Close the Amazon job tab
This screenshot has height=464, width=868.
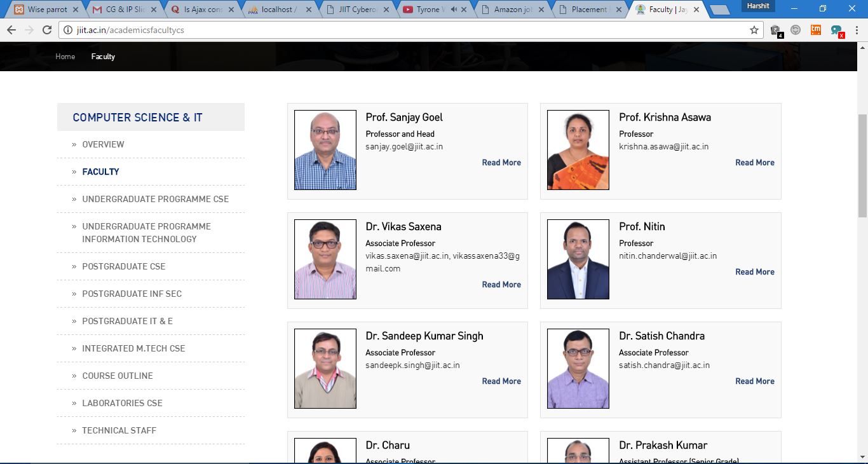point(542,10)
